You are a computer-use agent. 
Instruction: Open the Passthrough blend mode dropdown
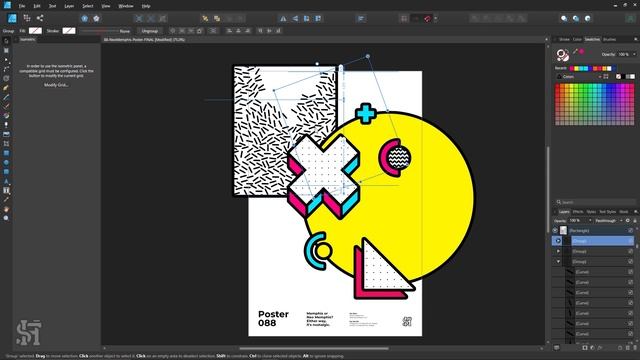click(609, 220)
